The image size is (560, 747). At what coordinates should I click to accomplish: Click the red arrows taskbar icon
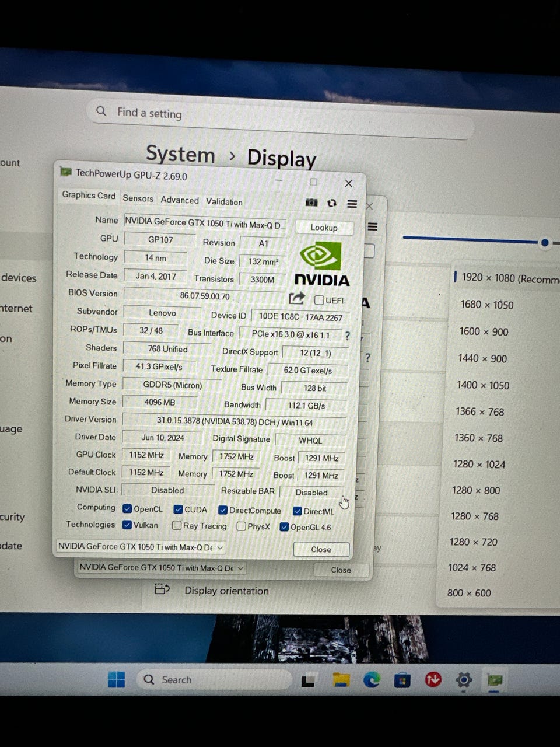[x=433, y=679]
